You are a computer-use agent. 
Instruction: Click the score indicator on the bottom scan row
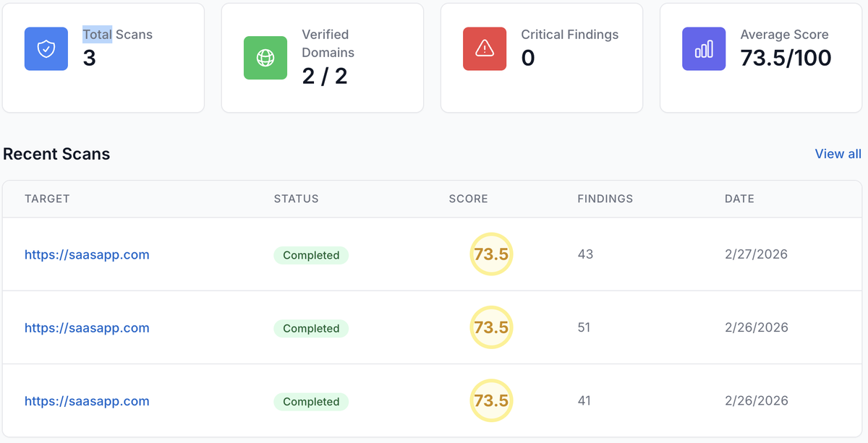click(x=491, y=400)
